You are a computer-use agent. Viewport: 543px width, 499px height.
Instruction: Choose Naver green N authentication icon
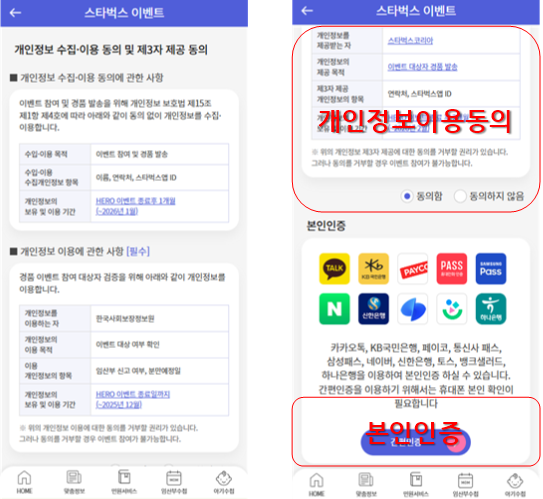[334, 309]
